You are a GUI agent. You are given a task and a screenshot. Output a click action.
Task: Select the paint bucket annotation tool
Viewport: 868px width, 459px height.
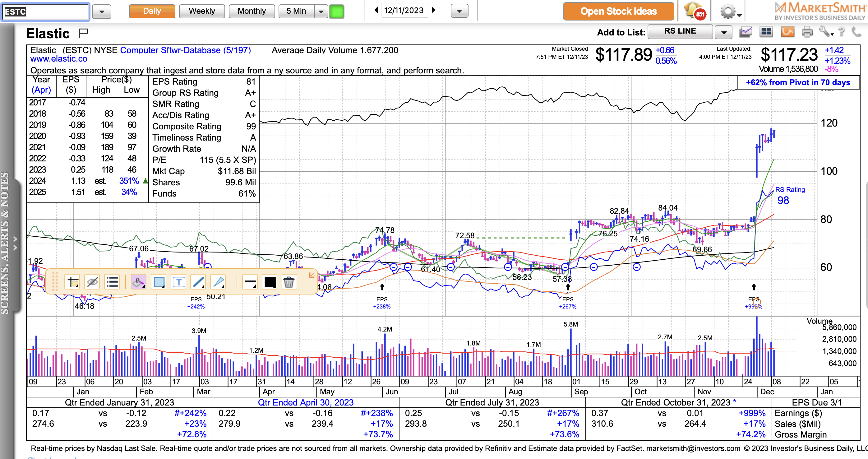click(138, 282)
